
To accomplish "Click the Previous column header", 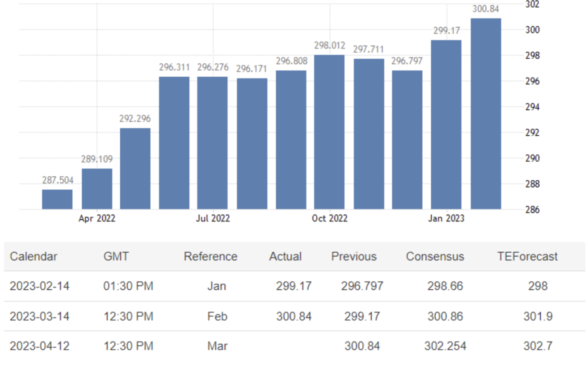I will 354,257.
